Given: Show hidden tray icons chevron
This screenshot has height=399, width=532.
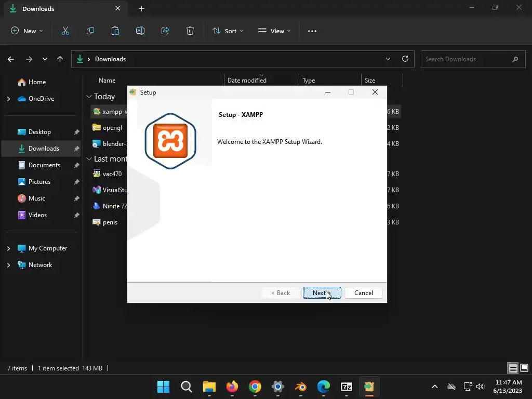Looking at the screenshot, I should tap(435, 387).
